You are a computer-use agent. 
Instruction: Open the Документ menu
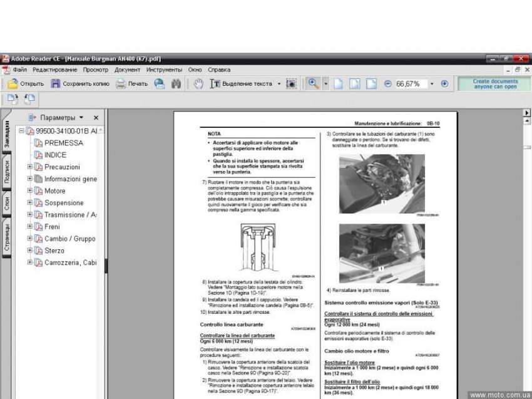[127, 70]
